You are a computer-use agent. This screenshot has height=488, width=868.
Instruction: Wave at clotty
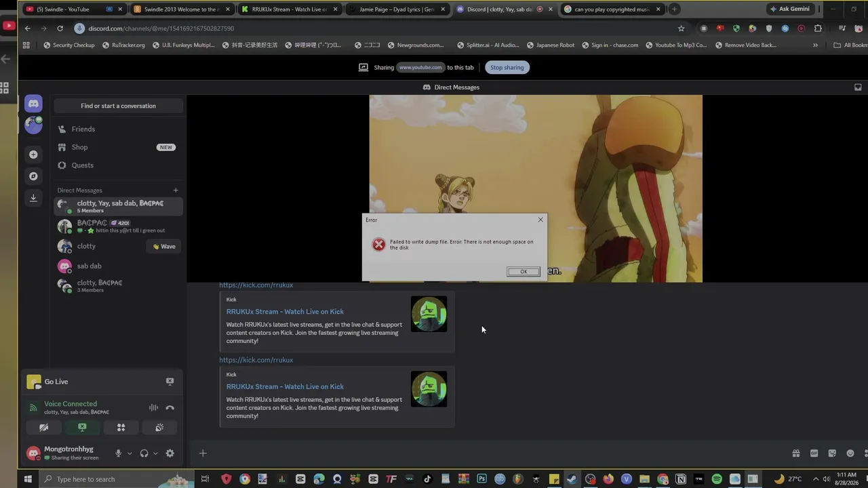click(x=164, y=246)
